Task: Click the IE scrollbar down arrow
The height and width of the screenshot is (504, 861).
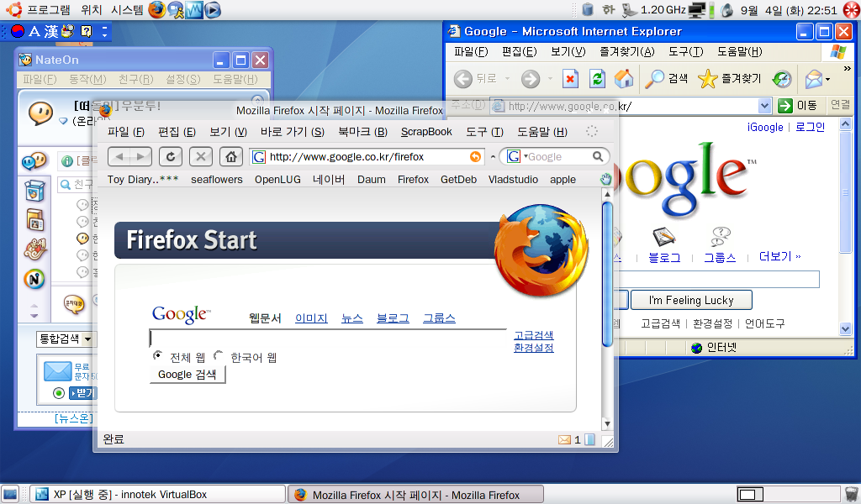Action: click(x=845, y=329)
